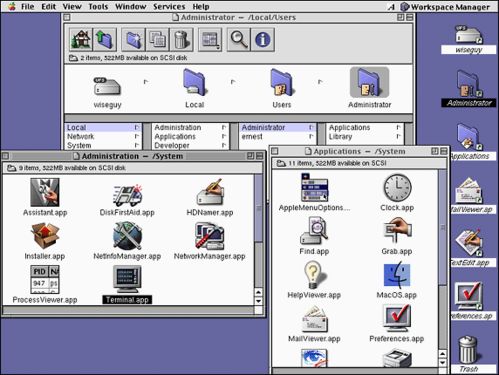Select System in the first browser column
Viewport: 499px width, 375px height.
(103, 145)
